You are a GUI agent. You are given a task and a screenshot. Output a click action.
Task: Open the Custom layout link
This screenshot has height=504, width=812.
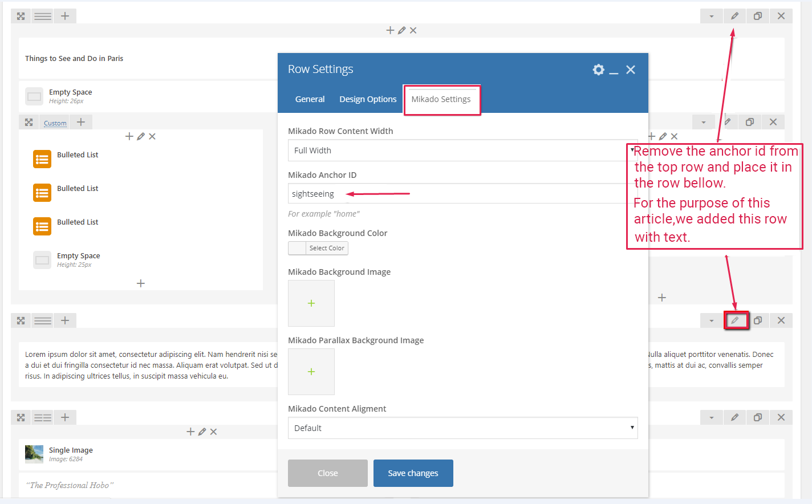55,123
